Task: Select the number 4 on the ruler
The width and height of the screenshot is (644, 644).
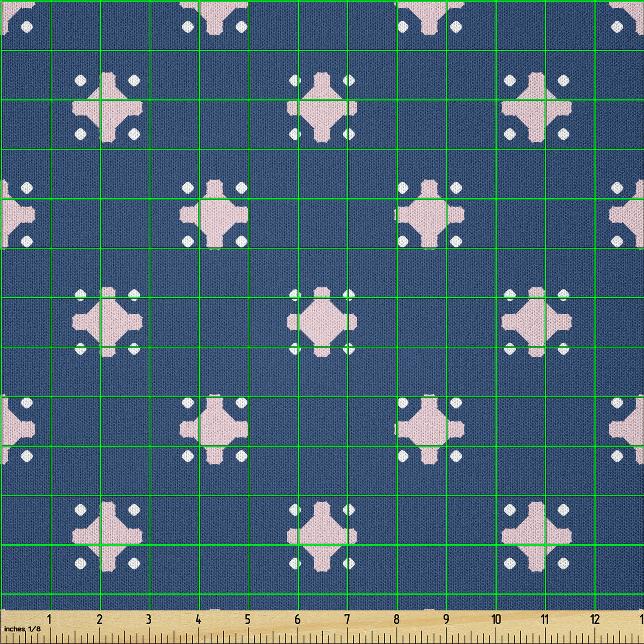Action: [198, 619]
